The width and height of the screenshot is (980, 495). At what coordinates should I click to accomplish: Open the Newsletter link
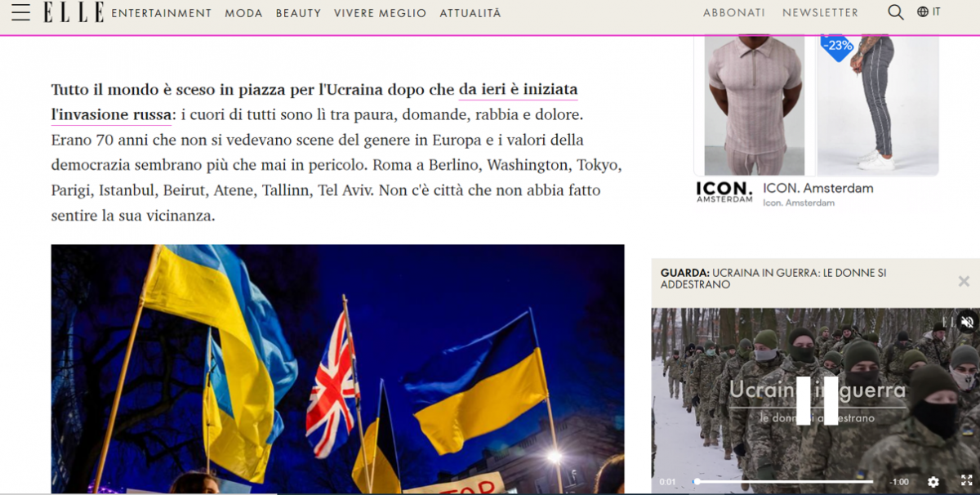[820, 13]
